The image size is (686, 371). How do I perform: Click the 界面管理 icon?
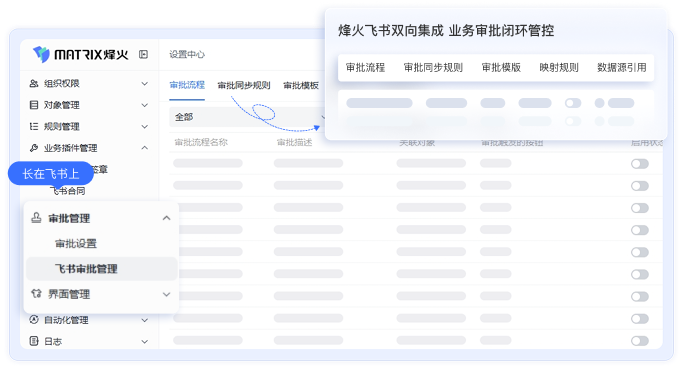click(36, 294)
